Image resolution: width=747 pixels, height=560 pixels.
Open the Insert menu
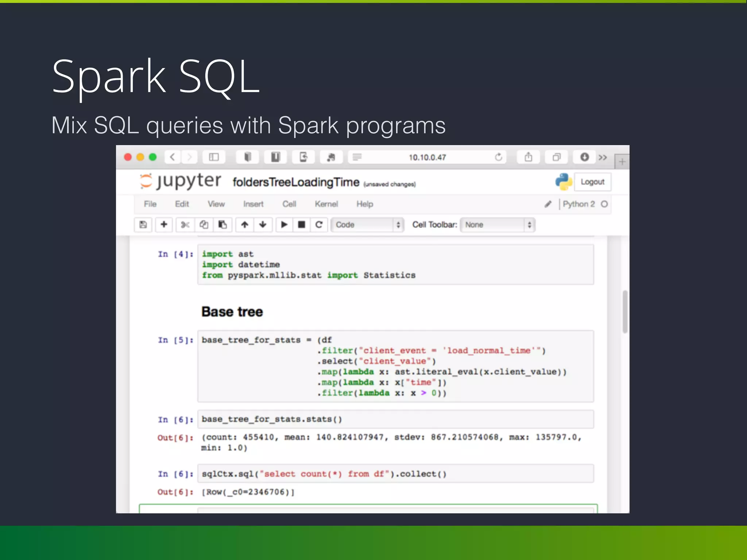coord(253,204)
